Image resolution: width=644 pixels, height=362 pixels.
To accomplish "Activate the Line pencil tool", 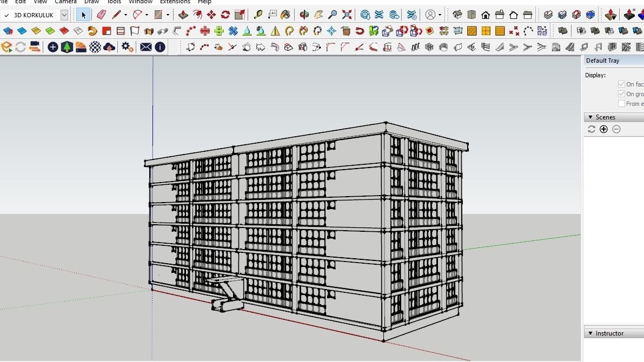I will tap(116, 15).
